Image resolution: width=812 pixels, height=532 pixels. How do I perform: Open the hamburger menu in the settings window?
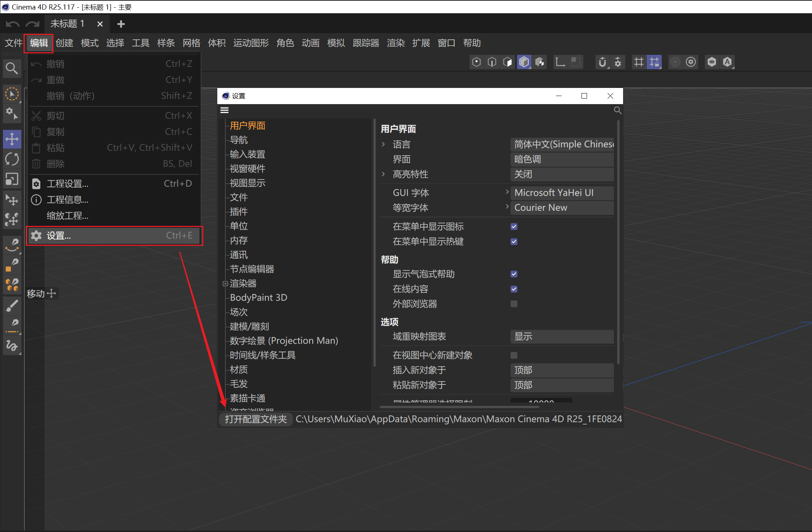point(224,110)
